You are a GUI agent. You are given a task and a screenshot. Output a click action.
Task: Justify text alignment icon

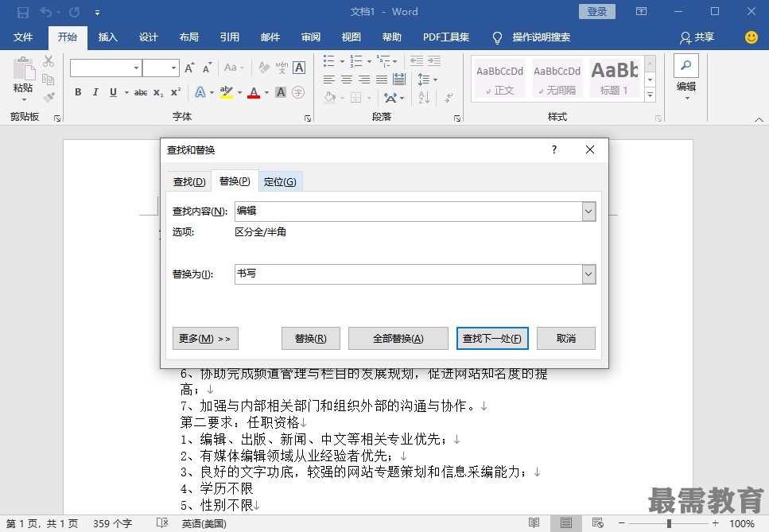click(x=382, y=80)
